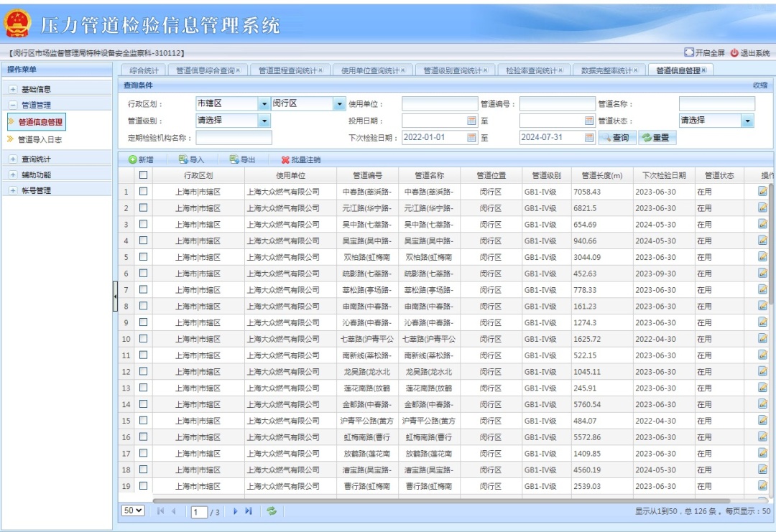Click the 导出 export icon button
Image resolution: width=776 pixels, height=532 pixels.
point(234,160)
